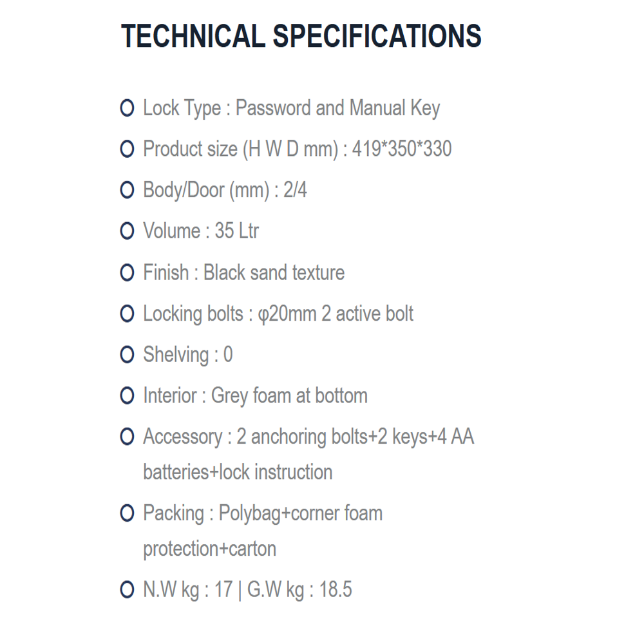Click the Password and Manual Key text
This screenshot has height=644, width=644.
tap(337, 109)
